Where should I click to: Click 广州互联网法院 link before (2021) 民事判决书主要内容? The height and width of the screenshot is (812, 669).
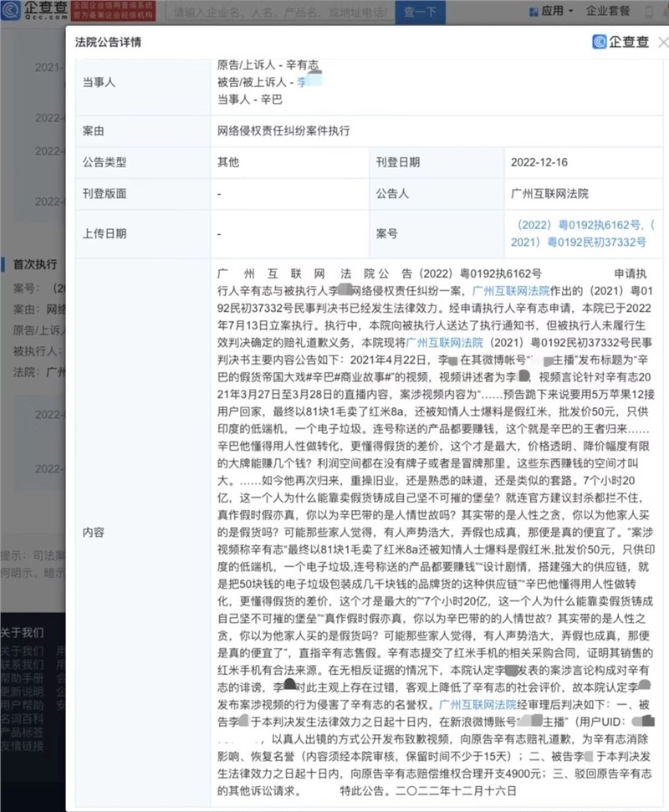445,343
